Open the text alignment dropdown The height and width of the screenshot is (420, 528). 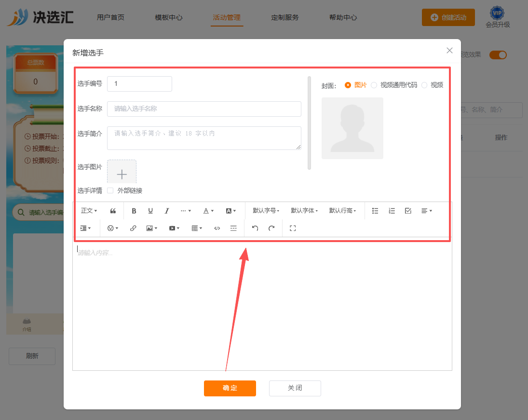[x=427, y=211]
